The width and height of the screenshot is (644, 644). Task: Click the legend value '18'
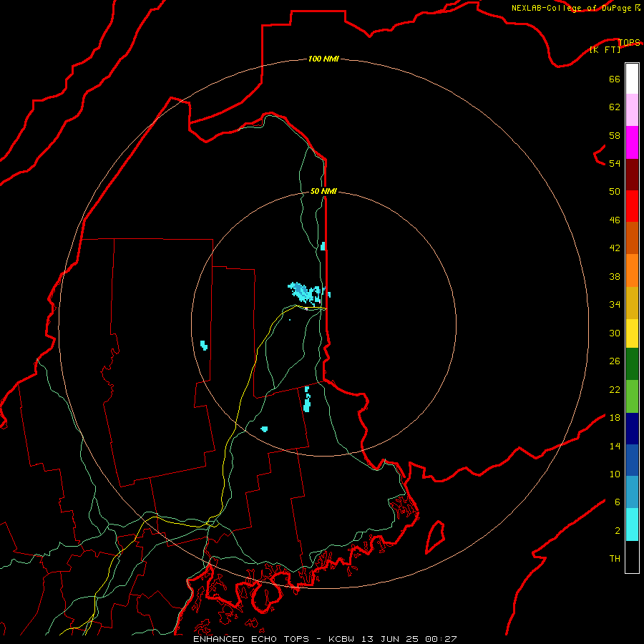pyautogui.click(x=615, y=417)
